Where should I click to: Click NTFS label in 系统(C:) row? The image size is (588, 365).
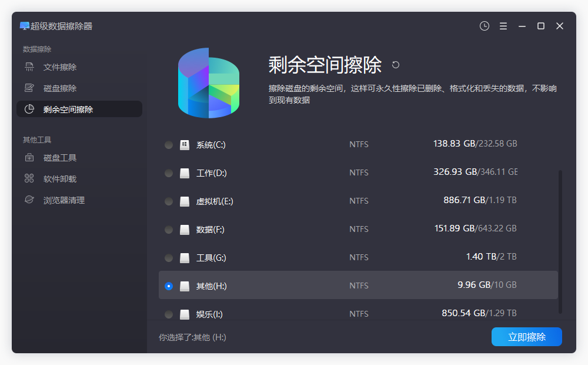click(359, 145)
